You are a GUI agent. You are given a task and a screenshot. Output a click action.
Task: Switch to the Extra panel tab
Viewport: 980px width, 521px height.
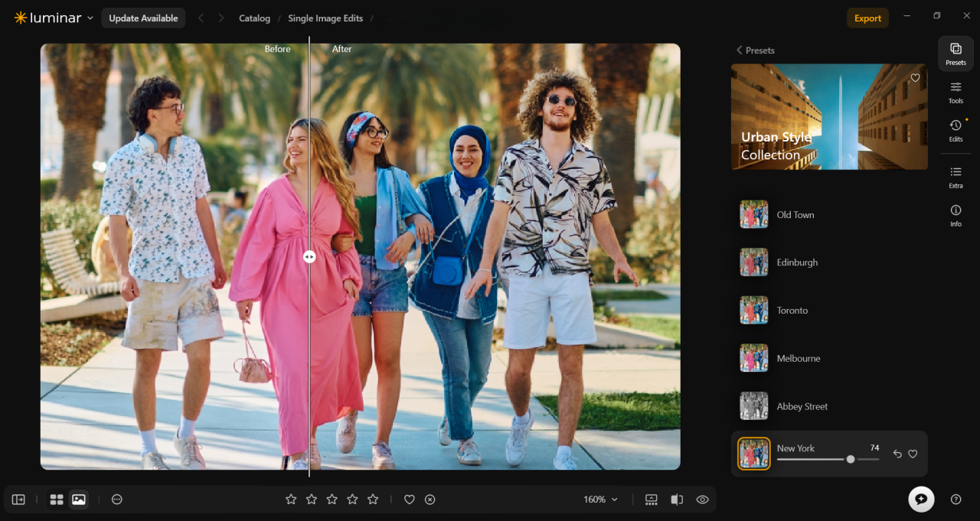[955, 177]
